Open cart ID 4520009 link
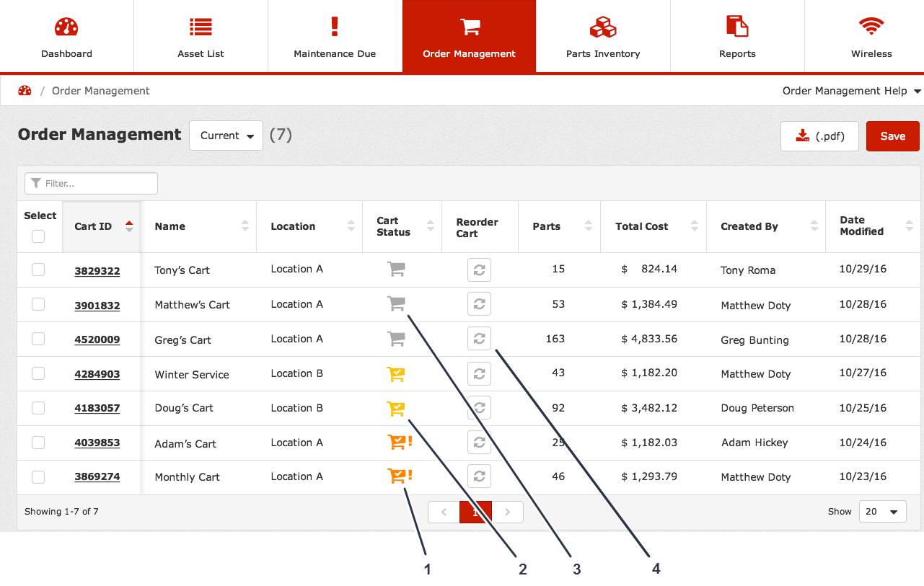 97,340
